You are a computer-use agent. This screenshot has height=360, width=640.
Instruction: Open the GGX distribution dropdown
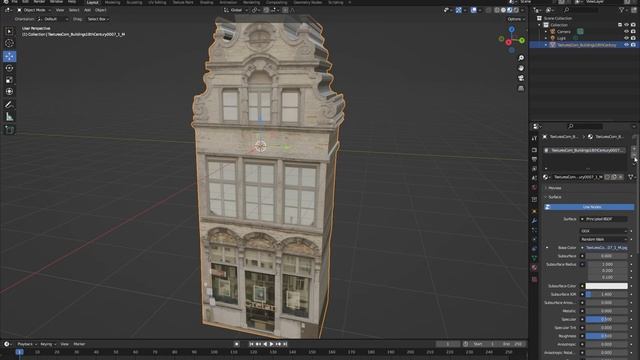click(x=604, y=231)
